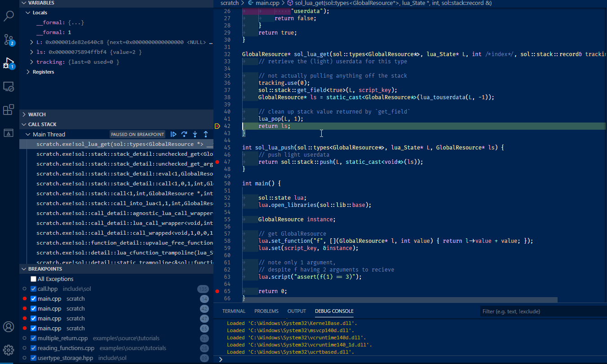Disable the call.hpp breakpoint checkbox

click(x=33, y=289)
